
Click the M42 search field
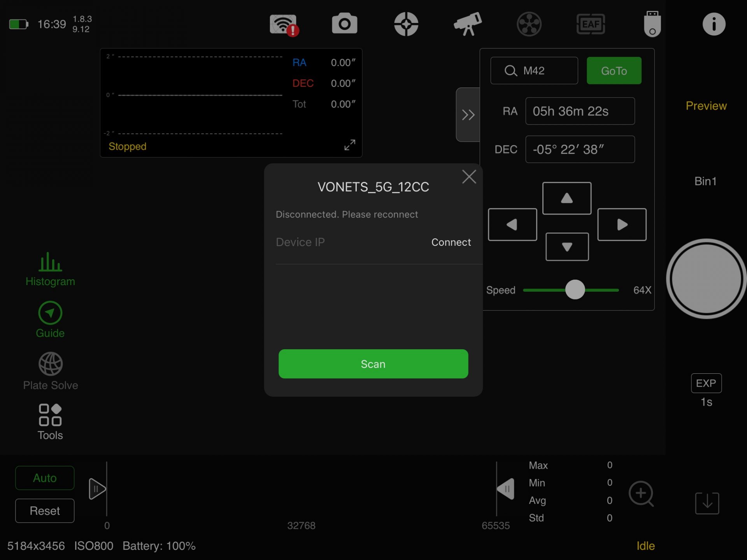(534, 70)
